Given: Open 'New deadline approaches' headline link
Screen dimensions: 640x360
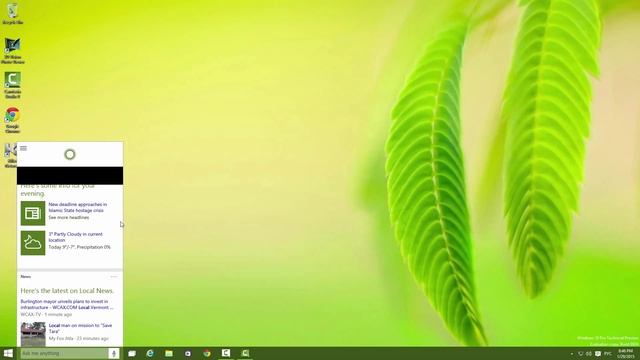Looking at the screenshot, I should (x=78, y=207).
